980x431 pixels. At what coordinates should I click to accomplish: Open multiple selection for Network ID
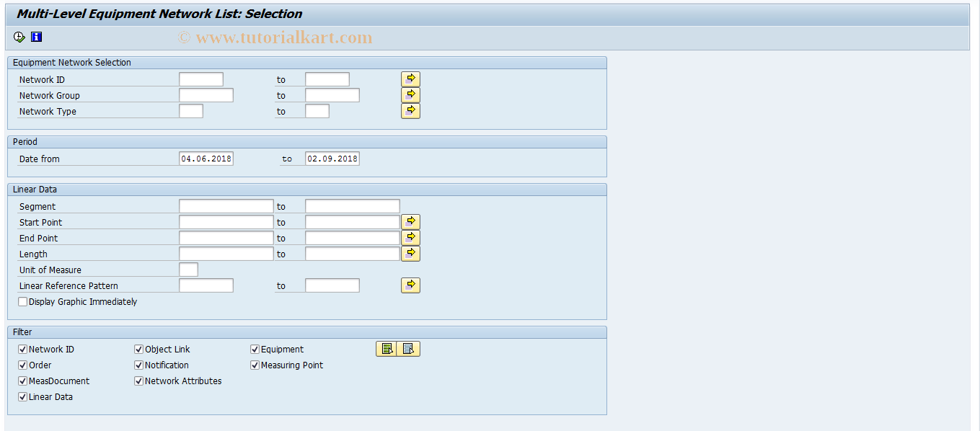coord(410,79)
